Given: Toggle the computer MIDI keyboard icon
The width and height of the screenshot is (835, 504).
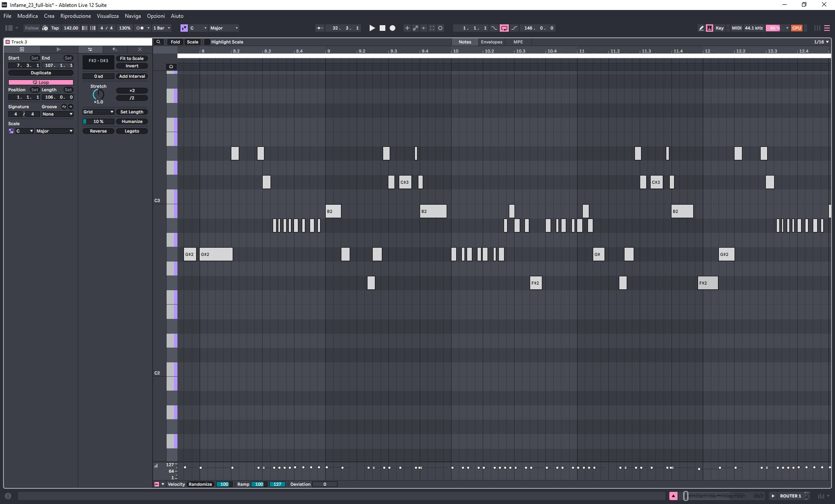Looking at the screenshot, I should [x=709, y=28].
